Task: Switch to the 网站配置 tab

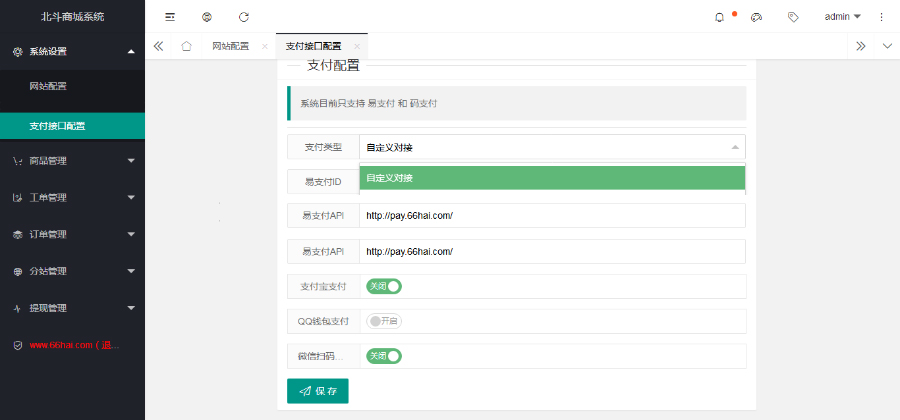Action: (231, 46)
